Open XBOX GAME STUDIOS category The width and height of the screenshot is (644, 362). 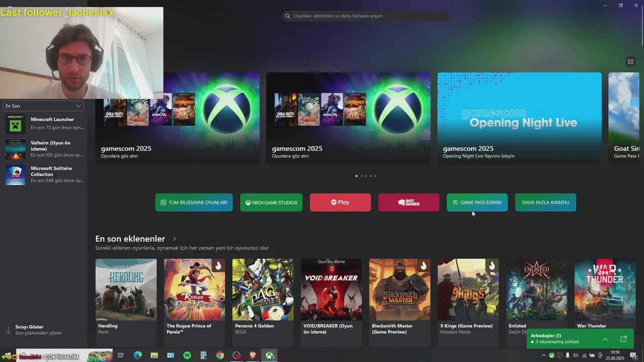click(271, 203)
